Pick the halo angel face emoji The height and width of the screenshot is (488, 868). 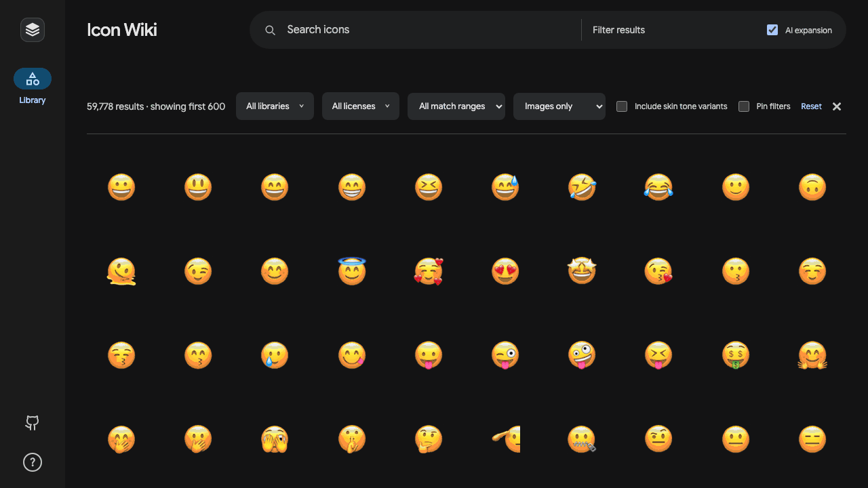[x=352, y=271]
